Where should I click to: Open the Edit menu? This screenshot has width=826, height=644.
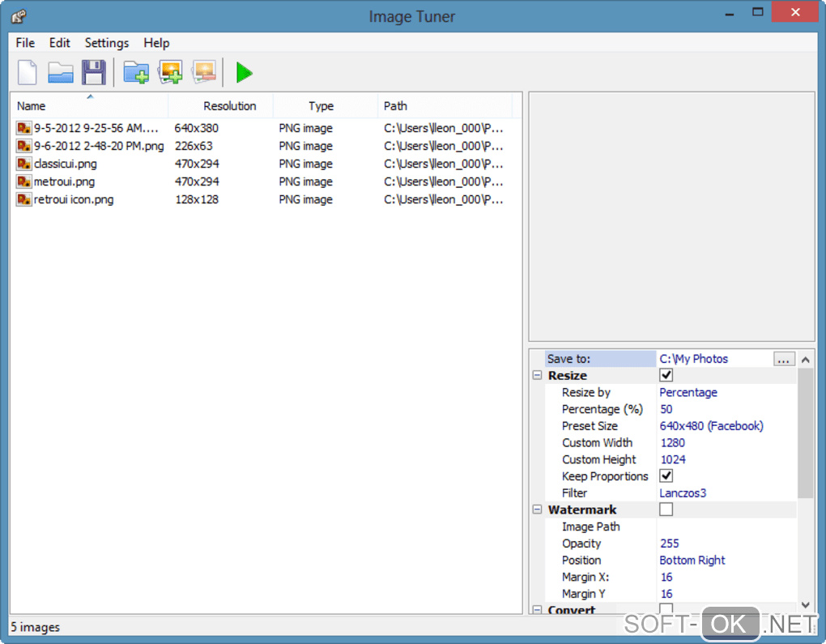[59, 43]
